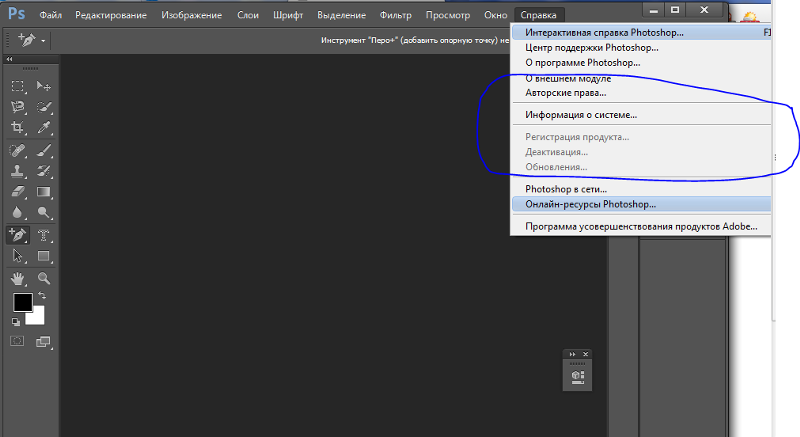Open the Слои menu
800x437 pixels.
tap(248, 15)
